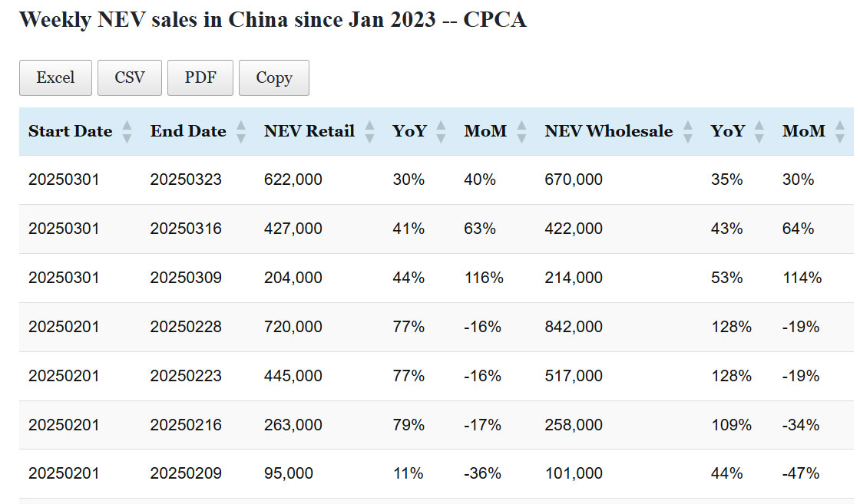Screen dimensions: 860x504
Task: Click the NEV Retail header label
Action: tap(309, 131)
